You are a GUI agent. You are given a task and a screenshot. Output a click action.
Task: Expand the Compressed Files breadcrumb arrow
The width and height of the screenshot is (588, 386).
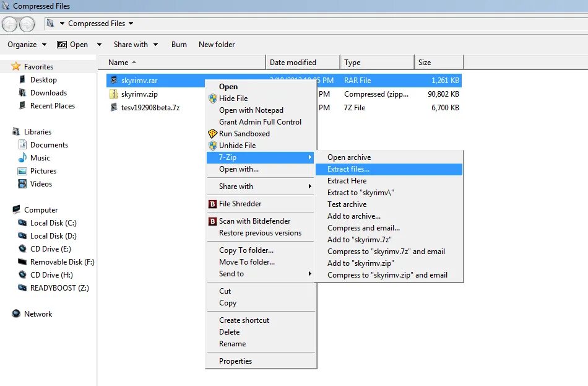coord(131,24)
